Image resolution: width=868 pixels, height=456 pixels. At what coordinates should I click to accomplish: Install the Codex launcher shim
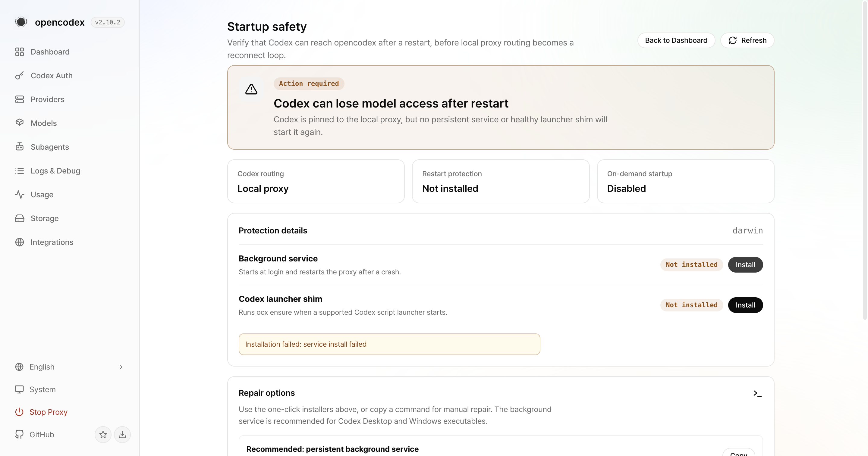pos(745,305)
